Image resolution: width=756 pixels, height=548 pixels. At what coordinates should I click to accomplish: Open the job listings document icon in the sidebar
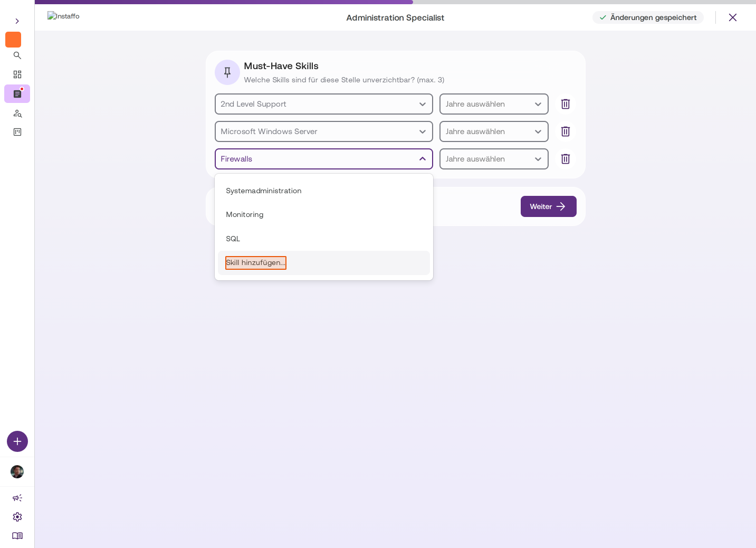17,94
